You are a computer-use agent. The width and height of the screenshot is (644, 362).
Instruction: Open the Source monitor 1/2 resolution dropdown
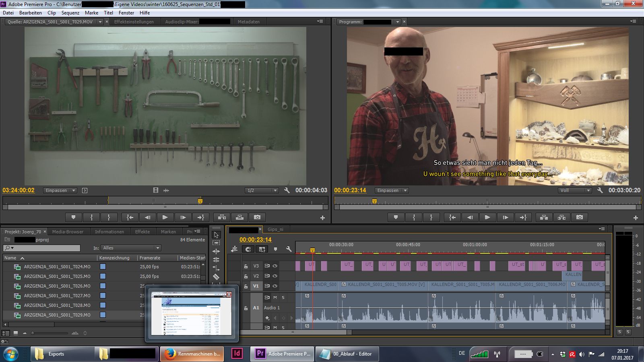click(x=262, y=190)
